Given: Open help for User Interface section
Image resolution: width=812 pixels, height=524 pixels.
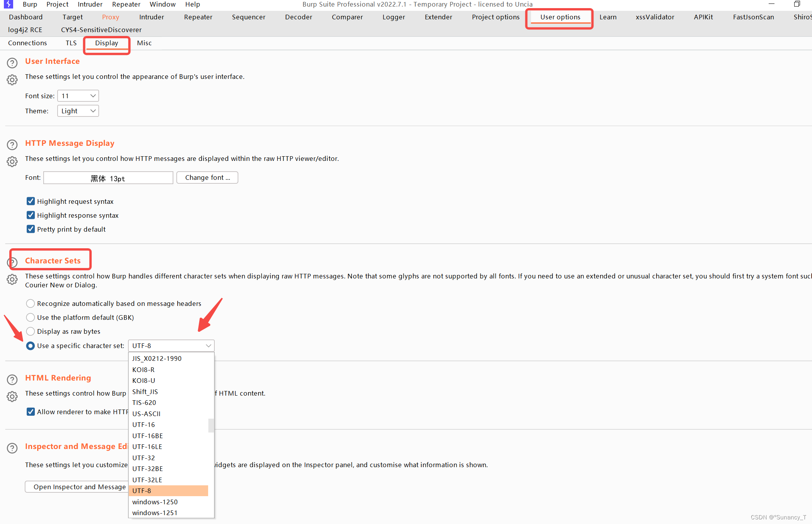Looking at the screenshot, I should tap(12, 63).
